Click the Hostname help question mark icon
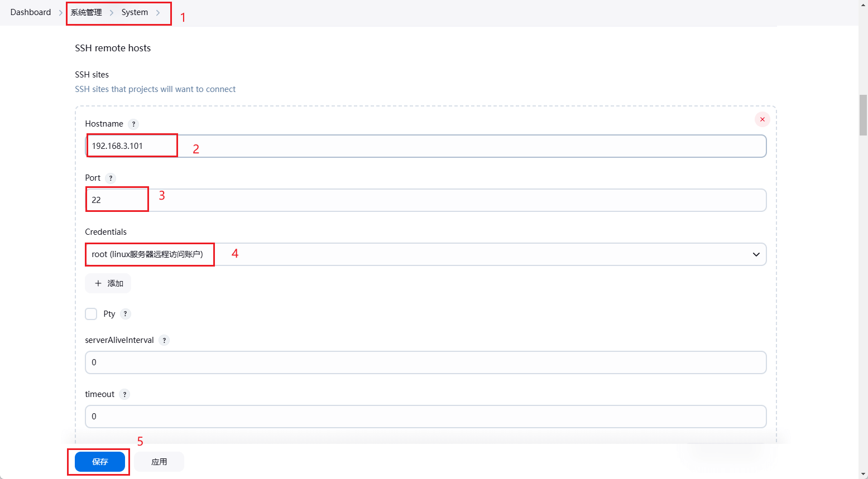 click(133, 124)
